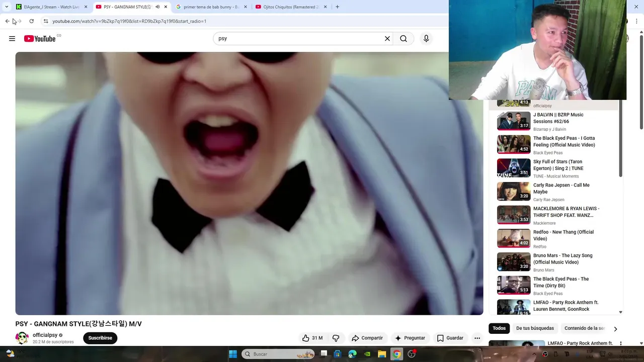Reload the page
Image resolution: width=644 pixels, height=362 pixels.
click(x=31, y=21)
